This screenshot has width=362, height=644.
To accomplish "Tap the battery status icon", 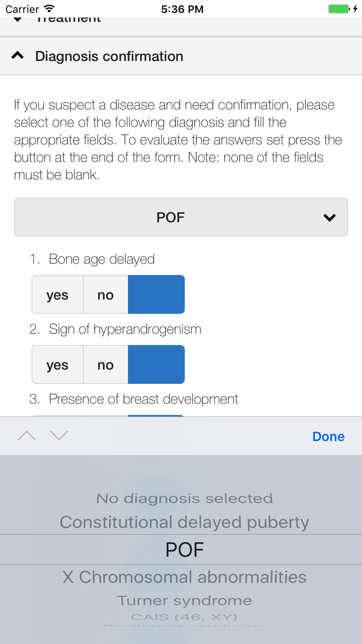I will 339,9.
